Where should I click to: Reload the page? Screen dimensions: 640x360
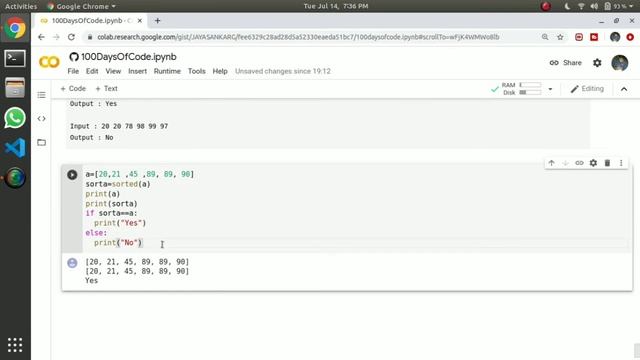71,37
